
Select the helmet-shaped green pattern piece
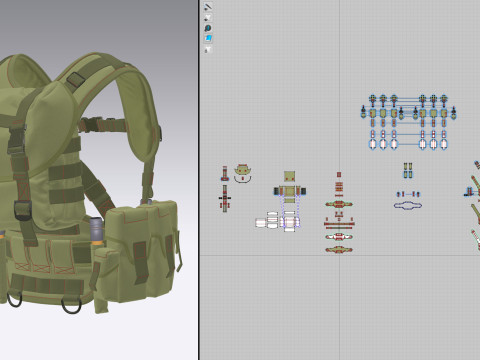[x=243, y=170]
